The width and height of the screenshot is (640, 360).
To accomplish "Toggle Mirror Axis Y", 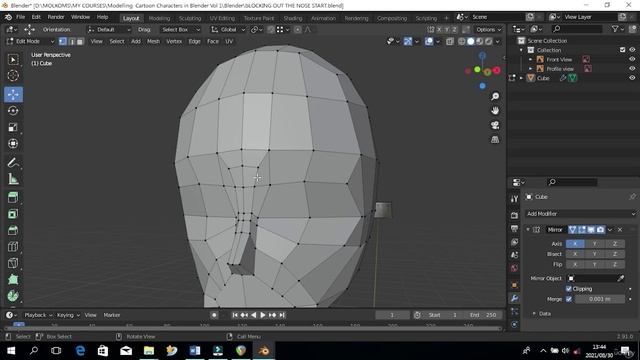I will [595, 244].
